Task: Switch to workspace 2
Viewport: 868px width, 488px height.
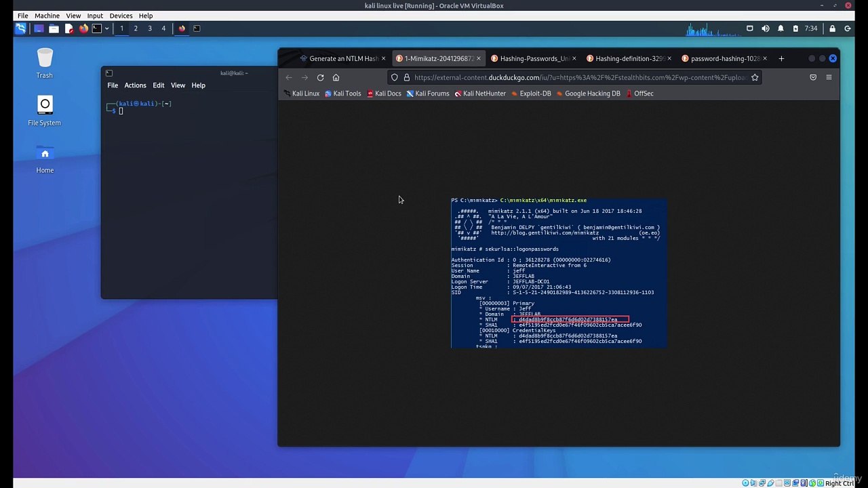Action: pos(136,28)
